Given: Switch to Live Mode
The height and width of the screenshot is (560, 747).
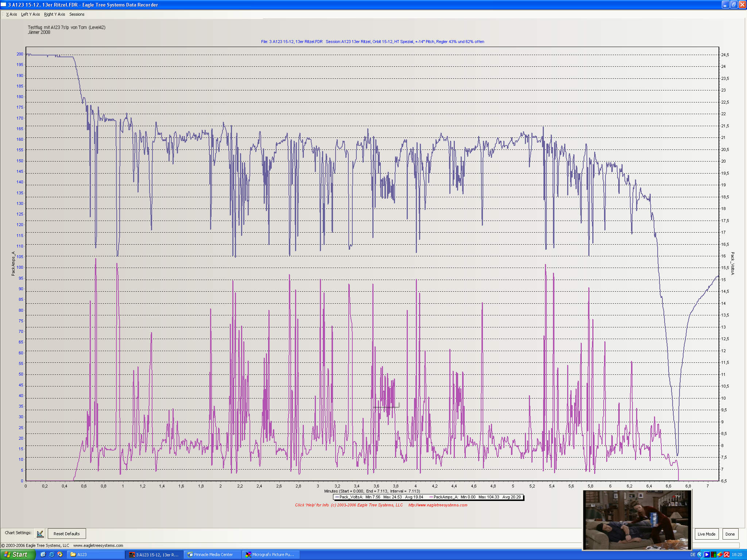Looking at the screenshot, I should click(706, 534).
